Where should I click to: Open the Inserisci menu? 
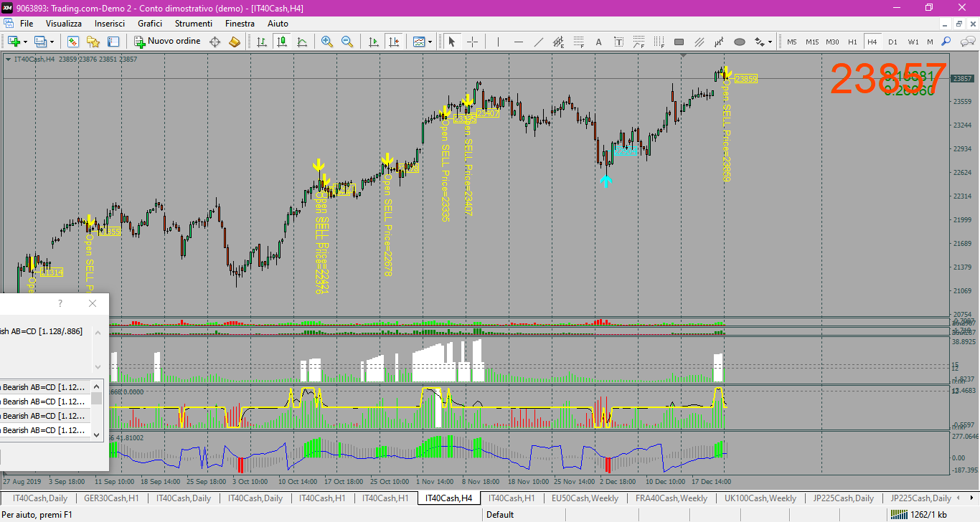[x=110, y=24]
